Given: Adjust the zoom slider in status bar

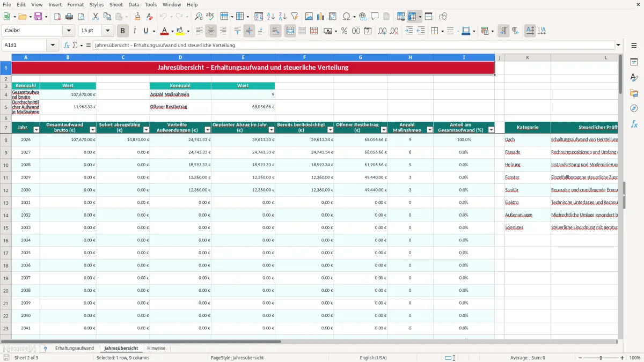Looking at the screenshot, I should [x=601, y=358].
